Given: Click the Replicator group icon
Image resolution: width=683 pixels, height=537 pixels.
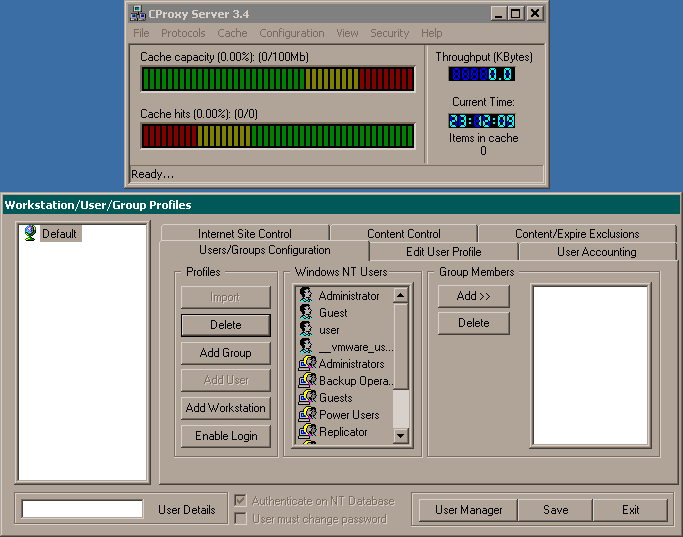Looking at the screenshot, I should [307, 431].
